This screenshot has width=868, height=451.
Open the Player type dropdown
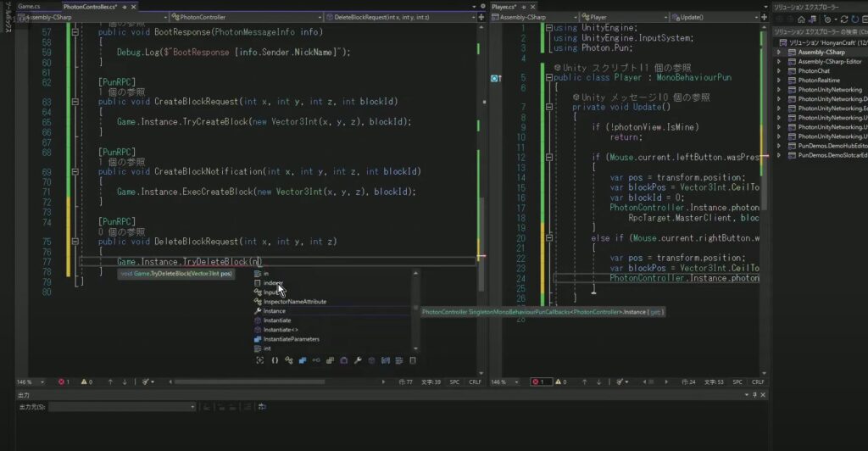[x=625, y=17]
